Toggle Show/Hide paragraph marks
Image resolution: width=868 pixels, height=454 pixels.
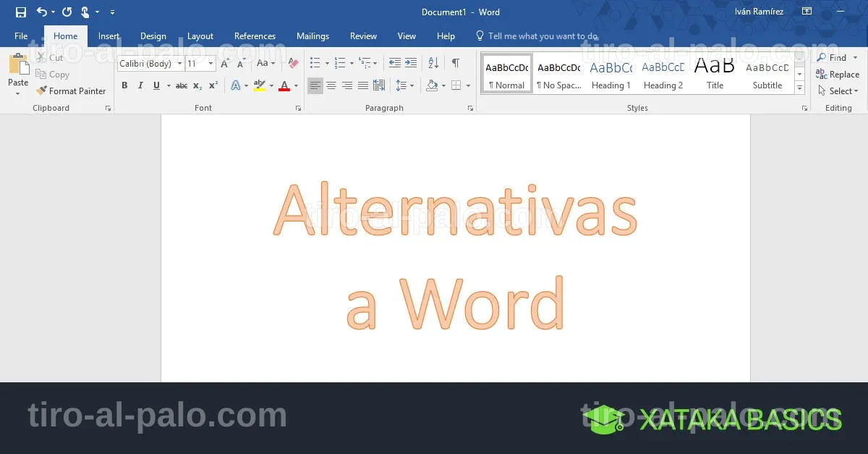click(x=456, y=64)
